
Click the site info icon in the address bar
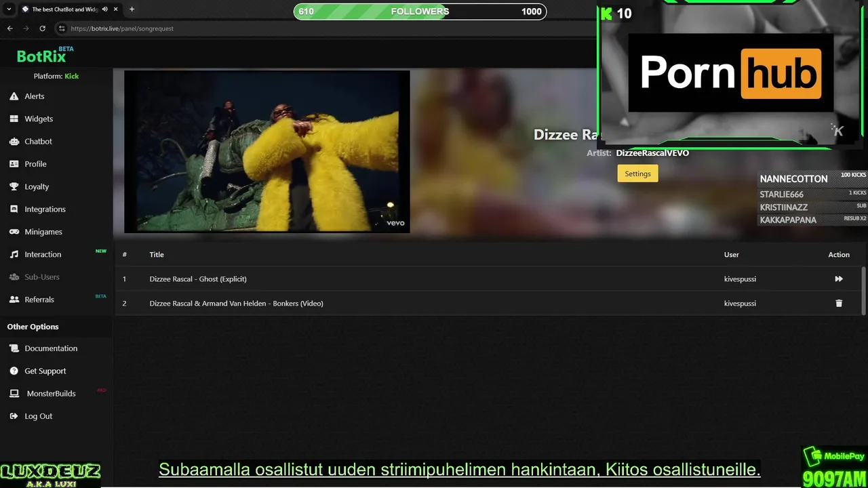point(61,28)
